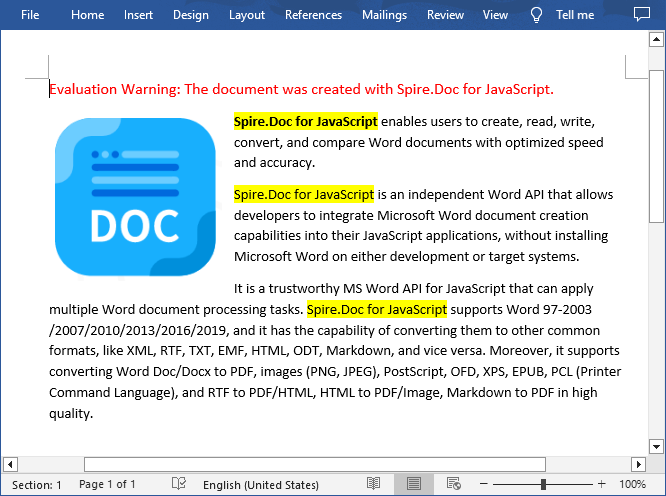Switch to Print Layout view
Image resolution: width=666 pixels, height=496 pixels.
coord(413,484)
